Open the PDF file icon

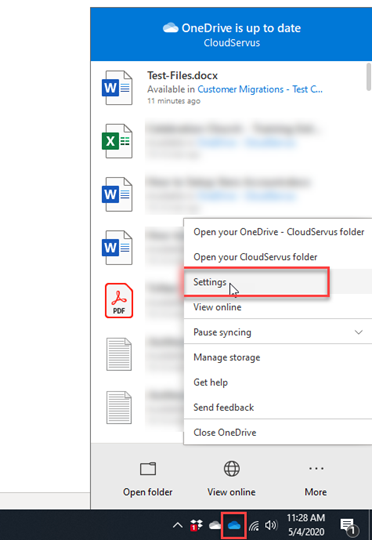pos(119,300)
